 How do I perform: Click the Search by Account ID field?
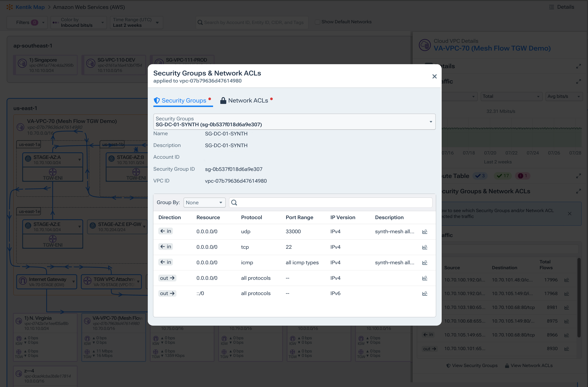pyautogui.click(x=252, y=22)
